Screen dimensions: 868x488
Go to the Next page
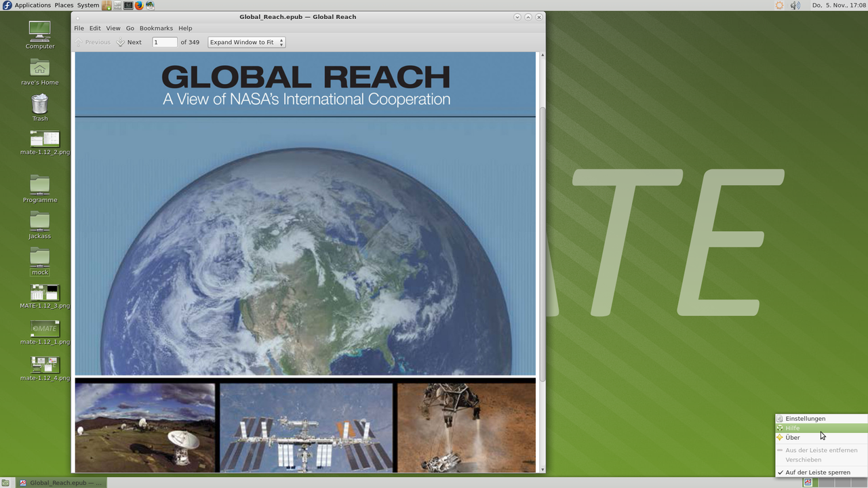point(129,42)
